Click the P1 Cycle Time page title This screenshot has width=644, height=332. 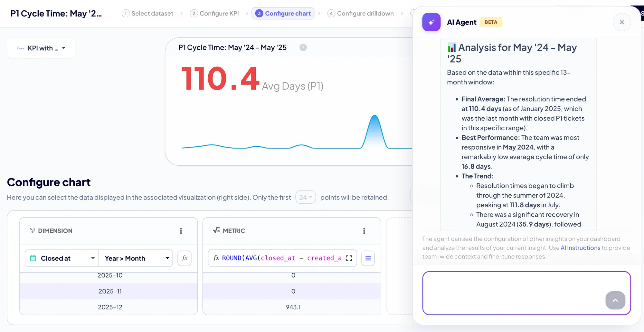coord(56,14)
